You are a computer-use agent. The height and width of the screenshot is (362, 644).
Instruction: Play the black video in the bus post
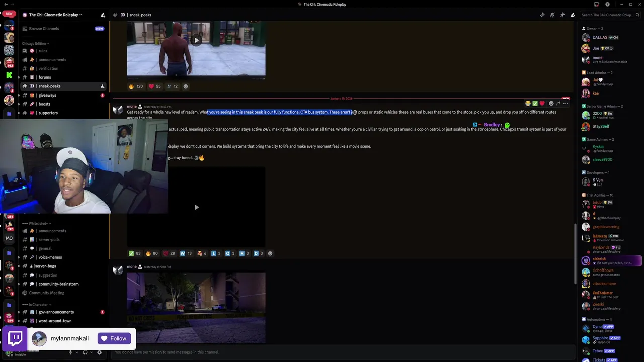coord(196,207)
